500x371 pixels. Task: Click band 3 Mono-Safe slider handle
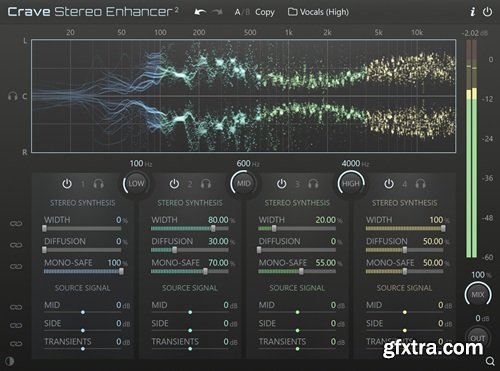coord(301,271)
